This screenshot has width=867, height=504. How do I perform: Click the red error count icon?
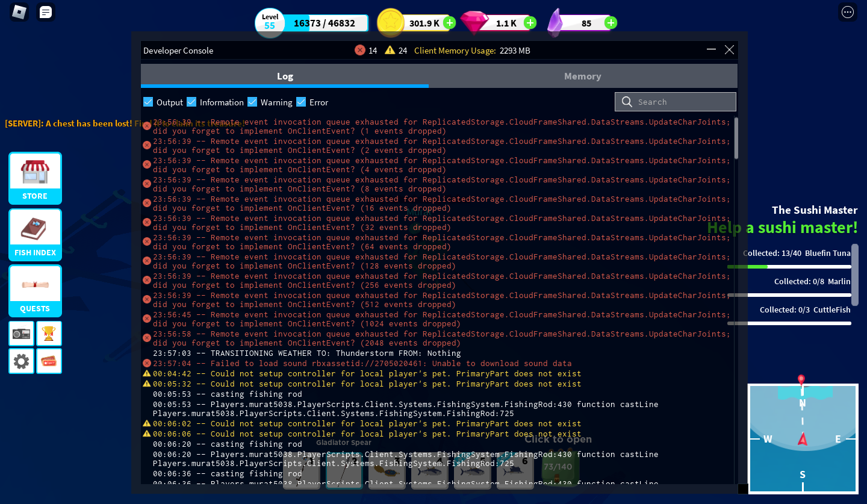360,51
